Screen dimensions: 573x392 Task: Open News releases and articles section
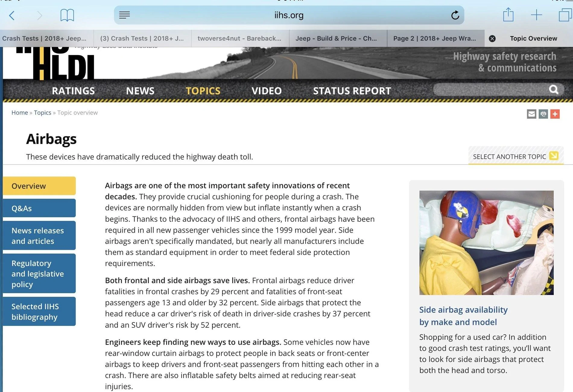(39, 236)
